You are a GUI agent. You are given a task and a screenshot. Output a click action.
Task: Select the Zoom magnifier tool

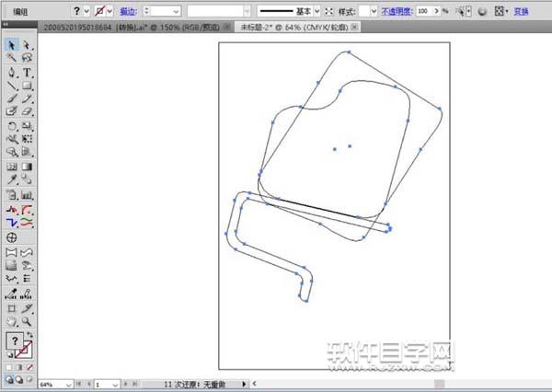click(x=27, y=321)
